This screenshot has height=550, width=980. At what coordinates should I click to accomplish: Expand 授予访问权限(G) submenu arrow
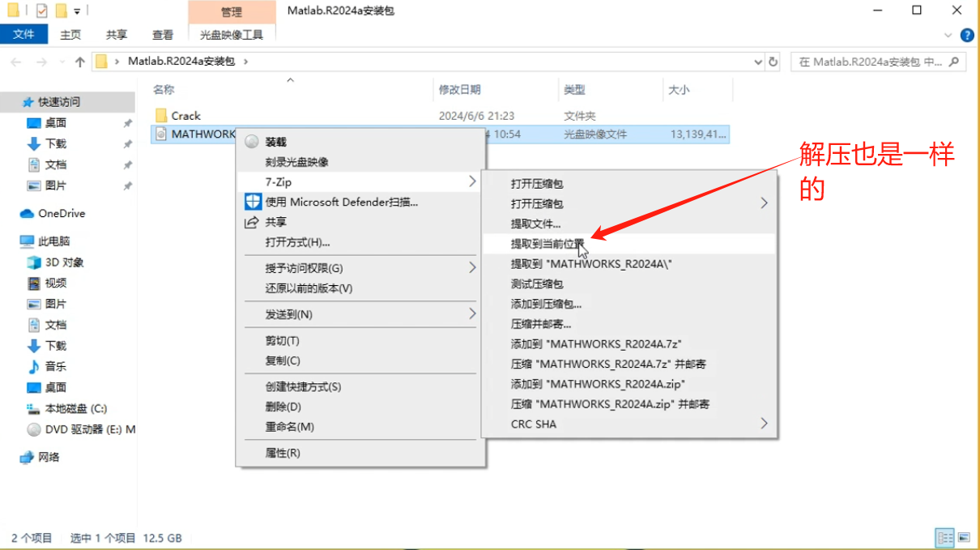[472, 267]
